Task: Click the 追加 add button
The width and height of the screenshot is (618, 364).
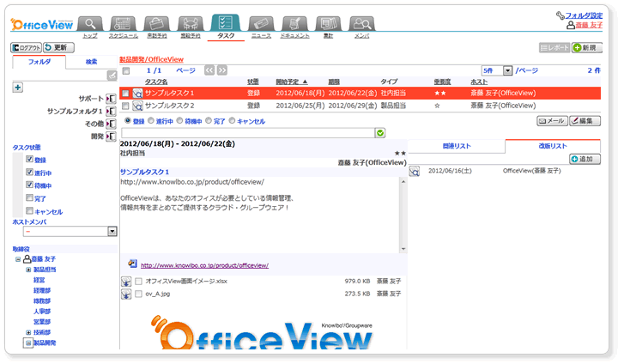Action: tap(585, 160)
